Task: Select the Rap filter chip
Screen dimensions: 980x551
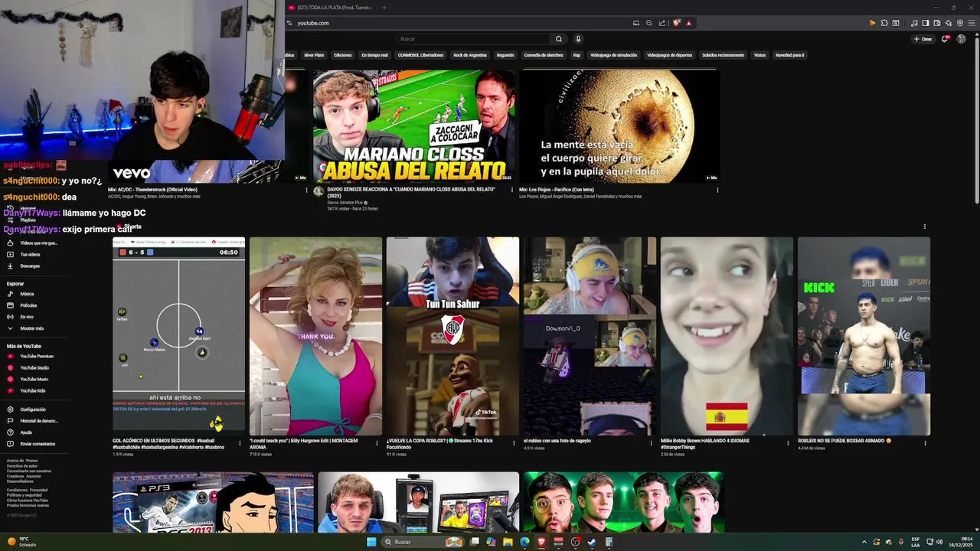Action: point(577,55)
